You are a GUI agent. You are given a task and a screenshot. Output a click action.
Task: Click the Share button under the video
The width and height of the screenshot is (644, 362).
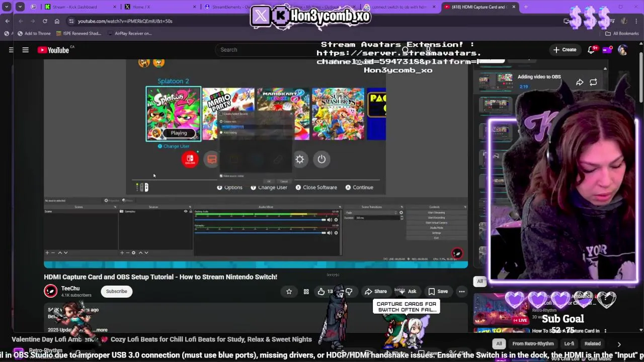point(375,292)
